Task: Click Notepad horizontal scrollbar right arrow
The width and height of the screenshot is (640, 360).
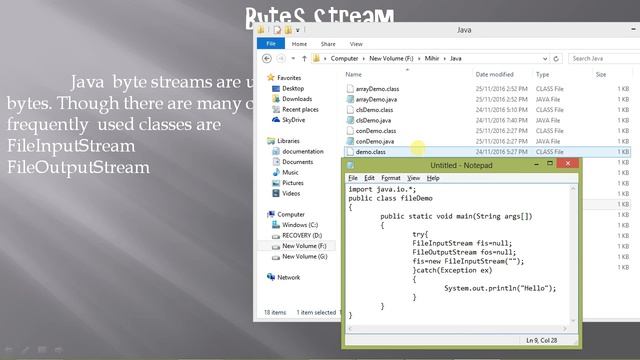Action: (x=565, y=329)
